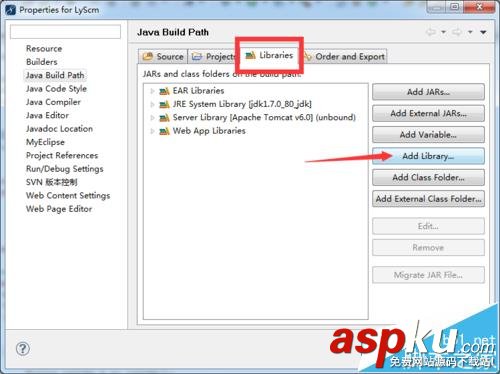This screenshot has width=500, height=374.
Task: Click the Add JARs button
Action: tap(428, 92)
